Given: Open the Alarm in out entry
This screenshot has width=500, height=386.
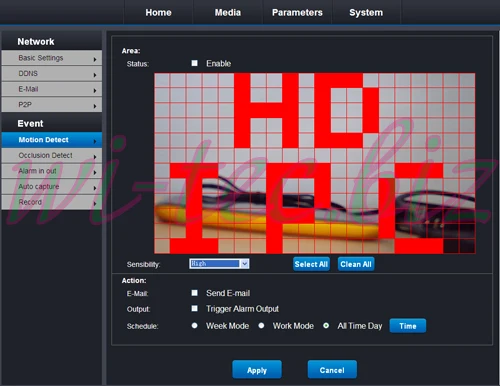Looking at the screenshot, I should pyautogui.click(x=52, y=171).
